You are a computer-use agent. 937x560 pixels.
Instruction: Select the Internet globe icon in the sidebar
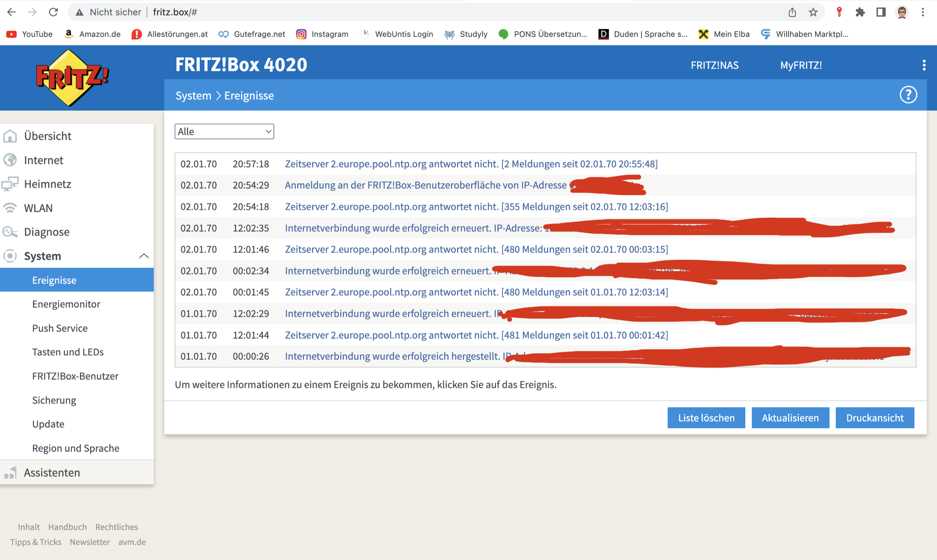click(10, 160)
